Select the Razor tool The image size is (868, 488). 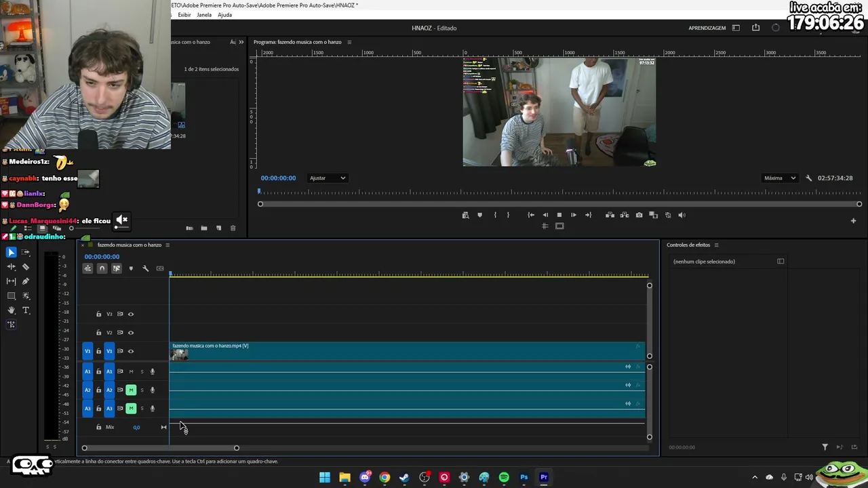[26, 267]
